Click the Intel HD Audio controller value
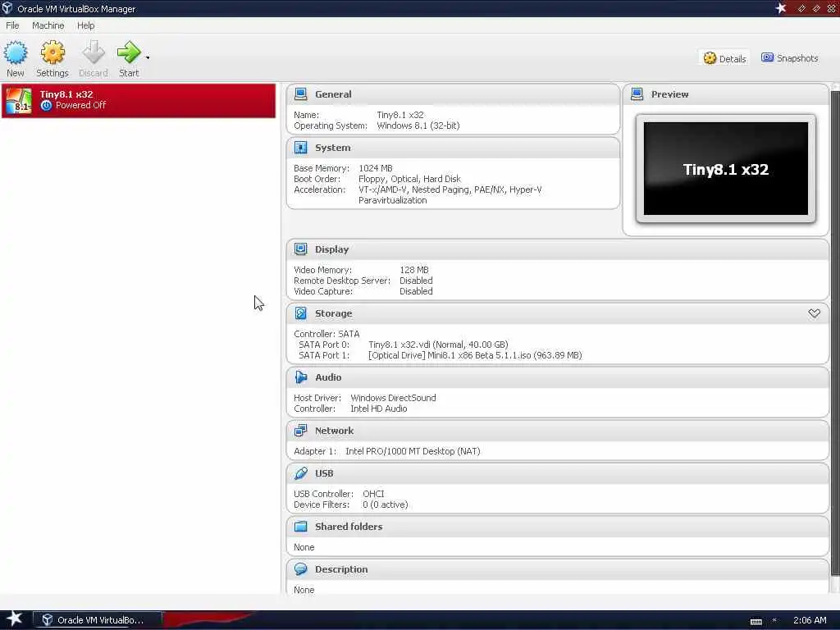 (378, 409)
